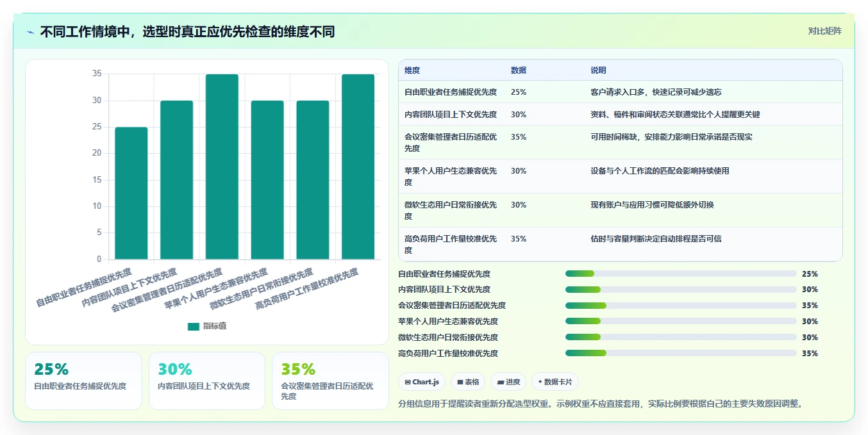Image resolution: width=868 pixels, height=435 pixels.
Task: Select table cell 会议密集管理者日历适配优先度
Action: click(451, 142)
